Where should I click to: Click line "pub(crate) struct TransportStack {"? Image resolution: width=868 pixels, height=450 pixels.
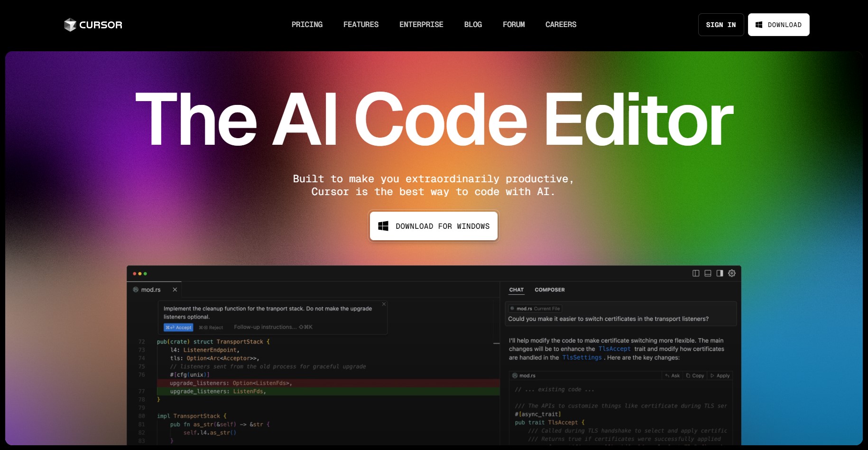pos(213,342)
